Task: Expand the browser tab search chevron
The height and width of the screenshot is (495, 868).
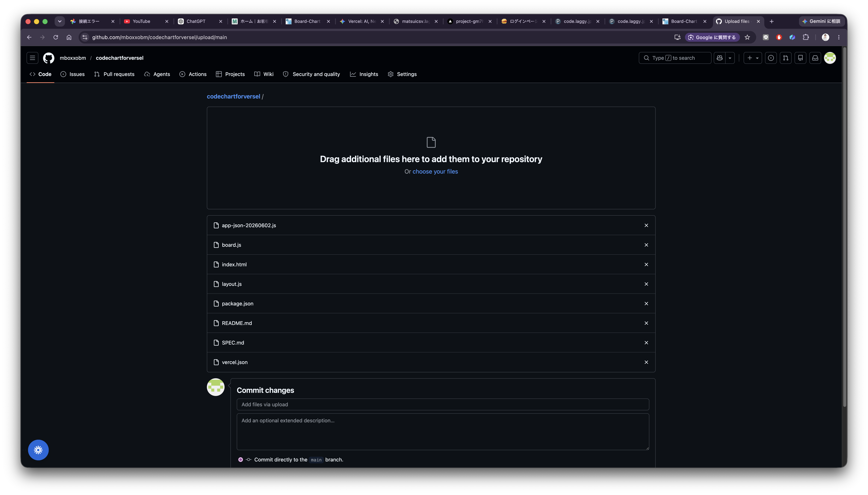Action: (x=60, y=21)
